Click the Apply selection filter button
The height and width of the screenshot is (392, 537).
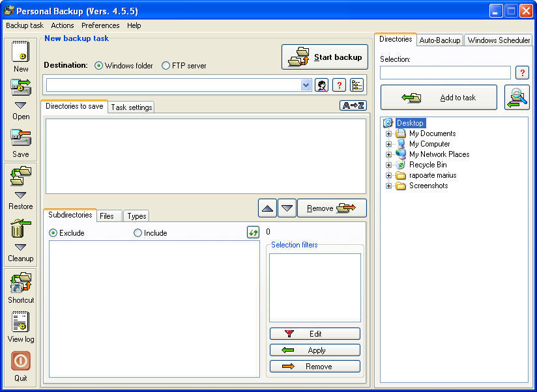click(315, 350)
